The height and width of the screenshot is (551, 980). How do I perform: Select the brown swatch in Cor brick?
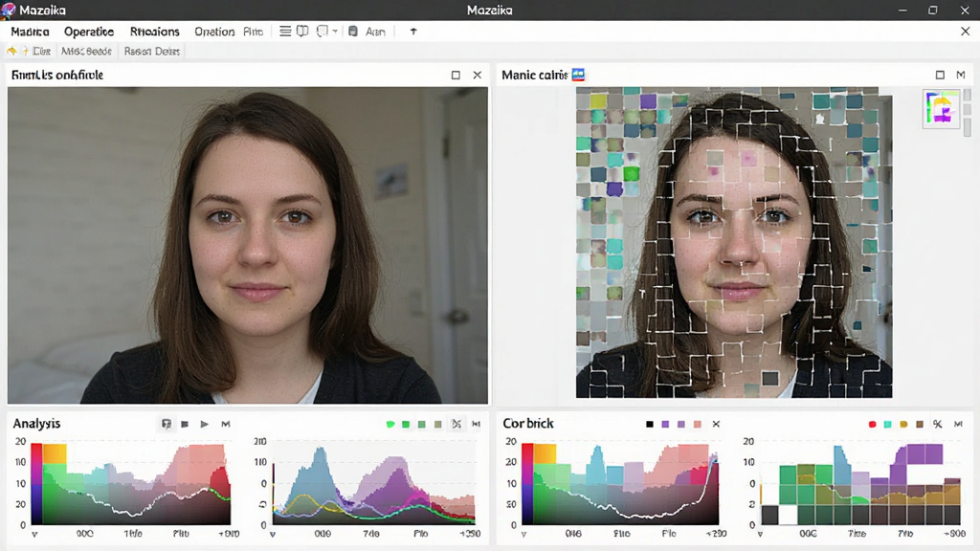920,424
